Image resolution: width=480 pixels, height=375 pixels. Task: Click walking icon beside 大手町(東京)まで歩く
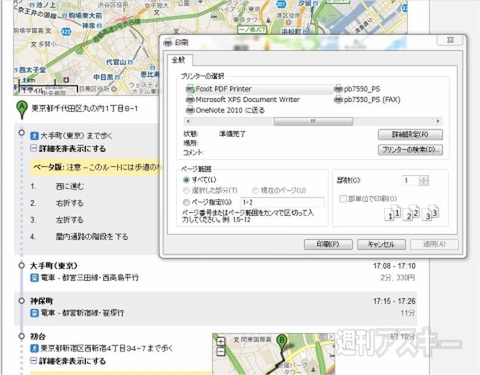[34, 136]
